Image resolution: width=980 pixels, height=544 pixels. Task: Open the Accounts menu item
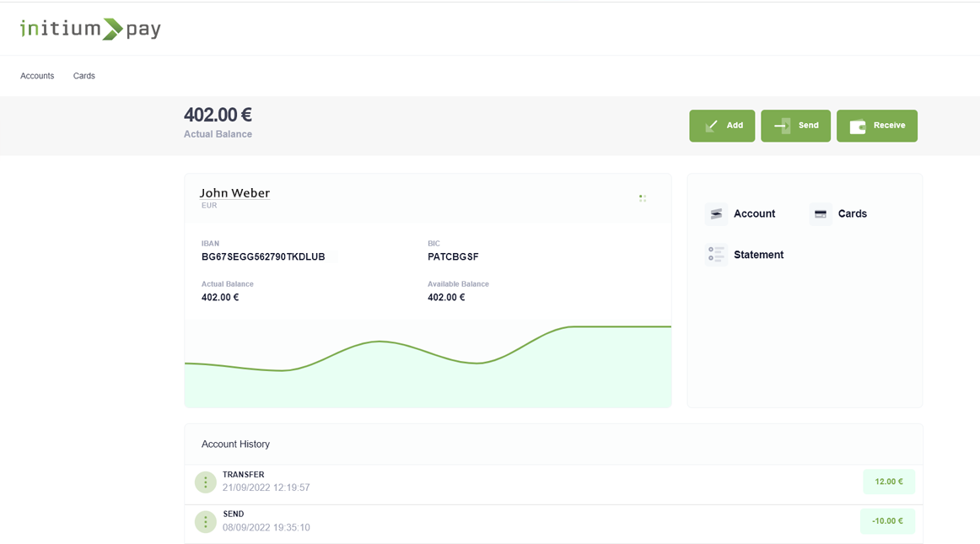[37, 76]
